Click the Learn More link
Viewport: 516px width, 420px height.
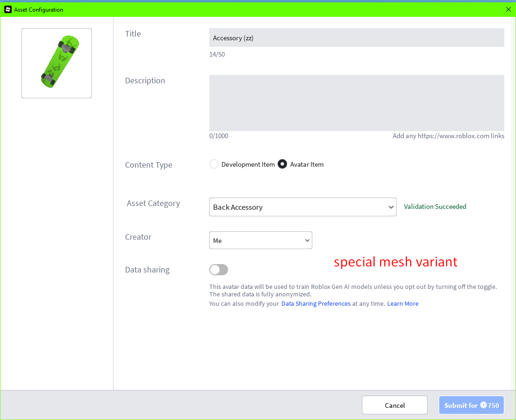tap(402, 303)
